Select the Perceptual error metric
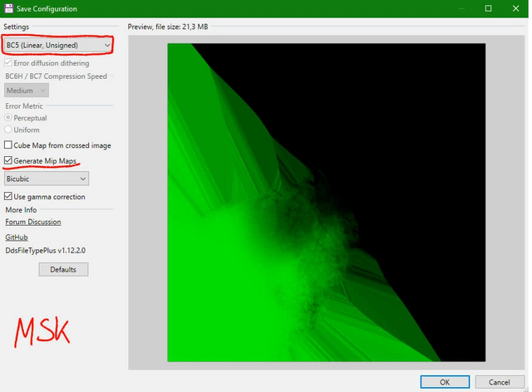This screenshot has width=532, height=392. coord(9,118)
